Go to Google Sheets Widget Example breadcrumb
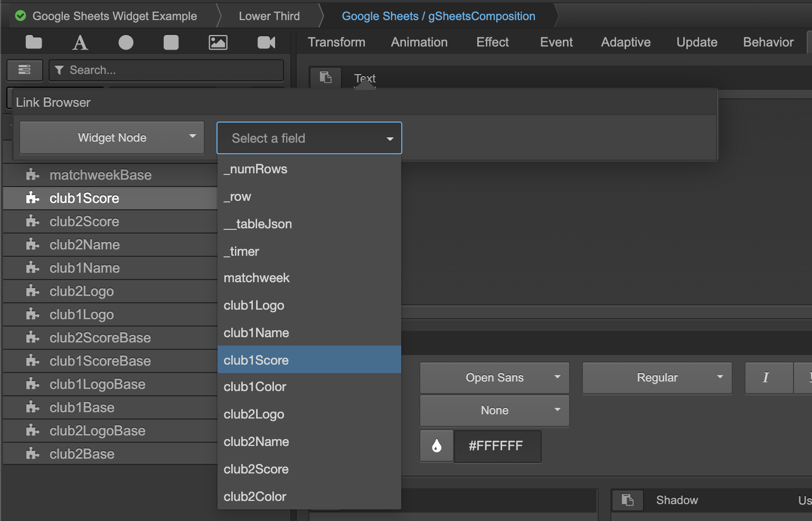Viewport: 812px width, 521px height. click(x=115, y=16)
